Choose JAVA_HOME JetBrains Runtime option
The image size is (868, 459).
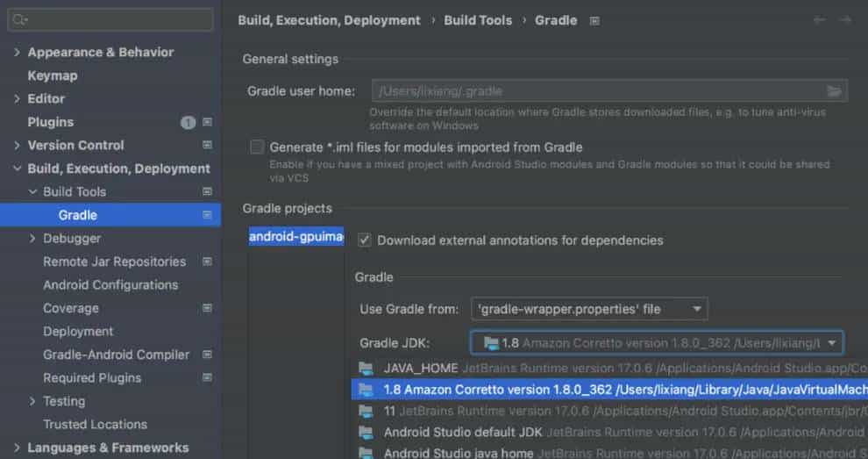pyautogui.click(x=609, y=368)
